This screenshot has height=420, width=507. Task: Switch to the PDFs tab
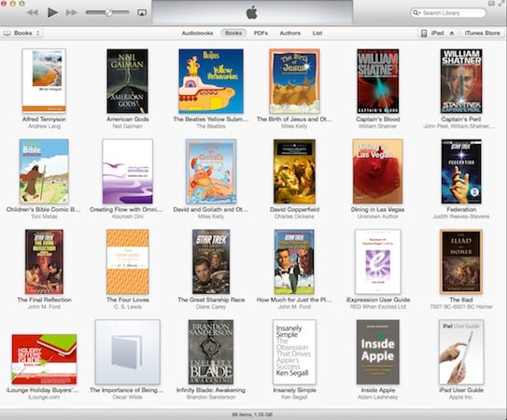(261, 33)
